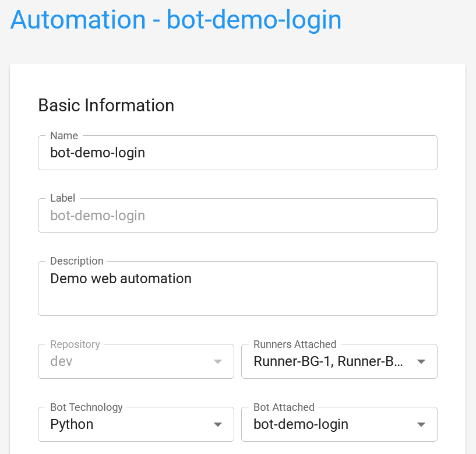Select the 'dev' repository value
This screenshot has width=476, height=454.
coord(61,361)
